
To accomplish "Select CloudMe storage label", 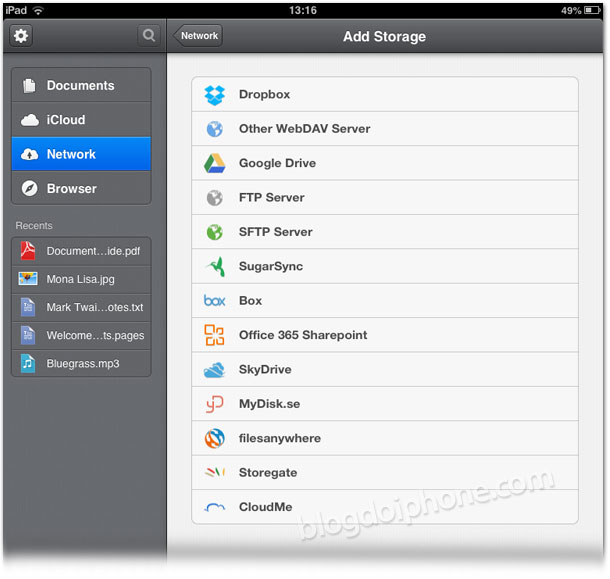I will (x=266, y=507).
